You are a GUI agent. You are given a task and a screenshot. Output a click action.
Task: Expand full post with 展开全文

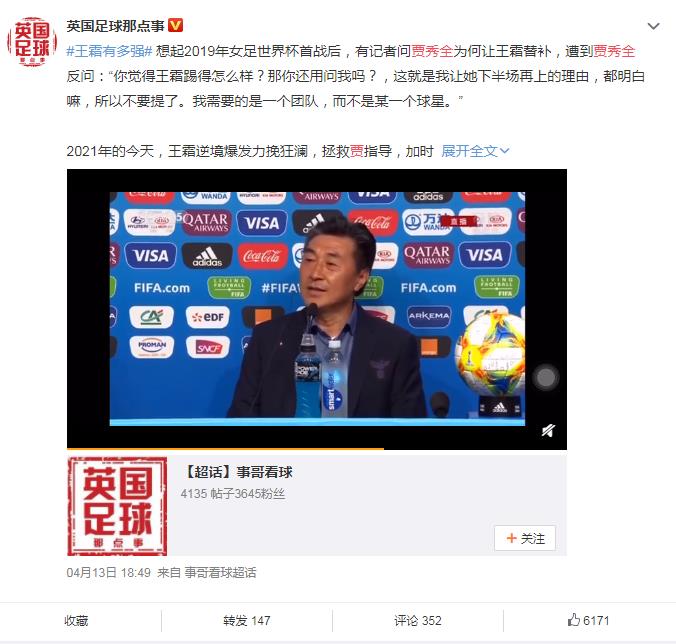470,151
